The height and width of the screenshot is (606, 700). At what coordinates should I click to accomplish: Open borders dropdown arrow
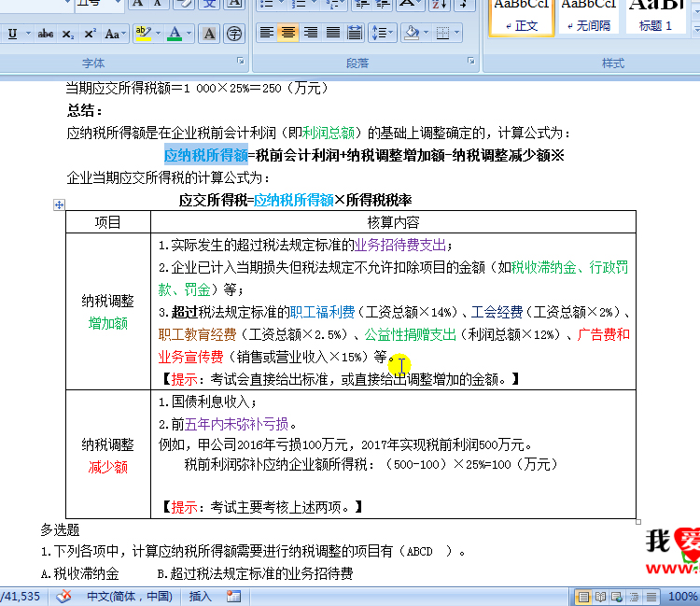[x=456, y=33]
